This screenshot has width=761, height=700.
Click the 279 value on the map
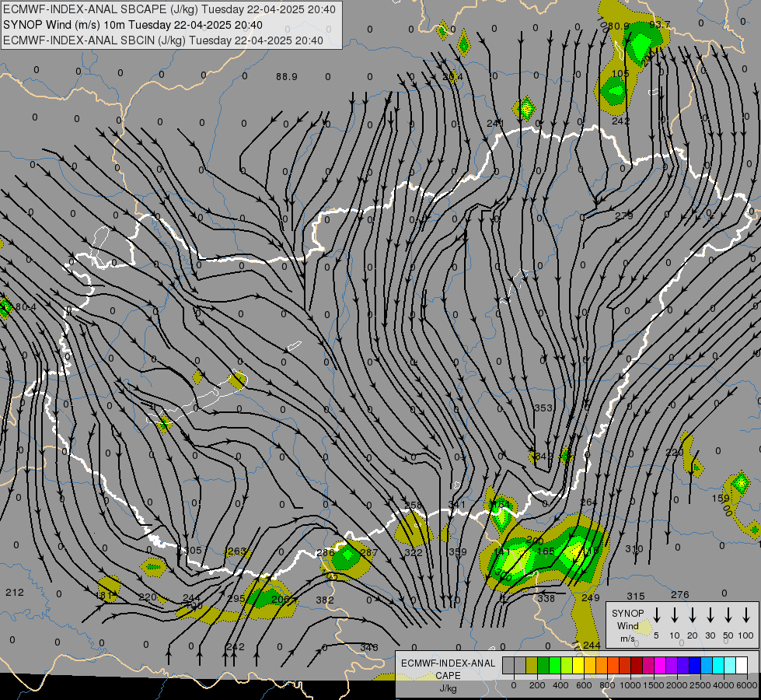(x=623, y=215)
